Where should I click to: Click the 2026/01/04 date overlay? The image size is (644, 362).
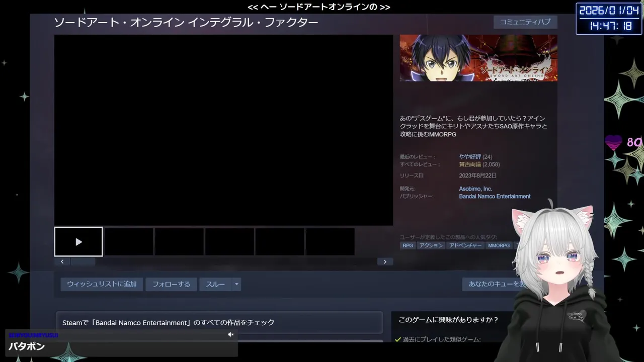point(610,11)
